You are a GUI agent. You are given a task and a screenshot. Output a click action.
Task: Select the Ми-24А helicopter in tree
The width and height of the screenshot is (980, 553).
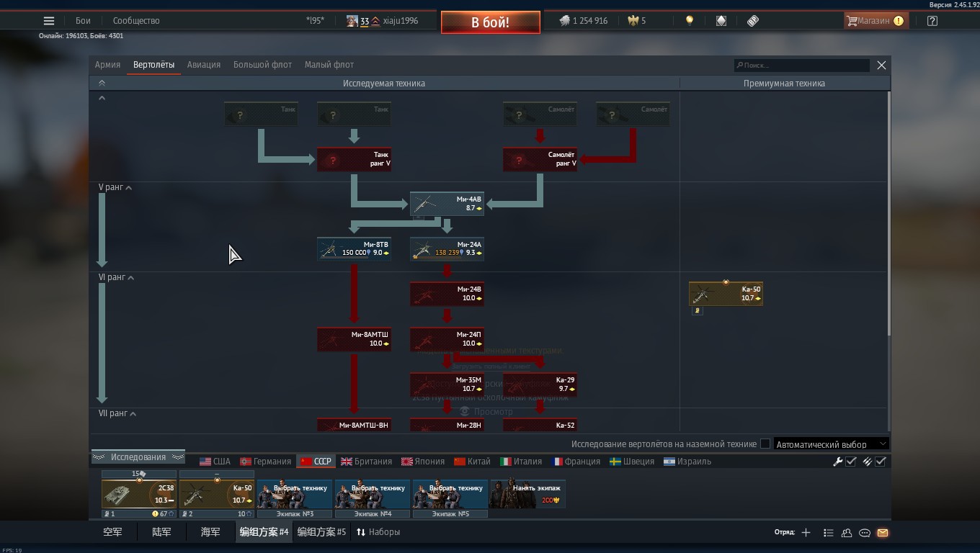point(447,249)
